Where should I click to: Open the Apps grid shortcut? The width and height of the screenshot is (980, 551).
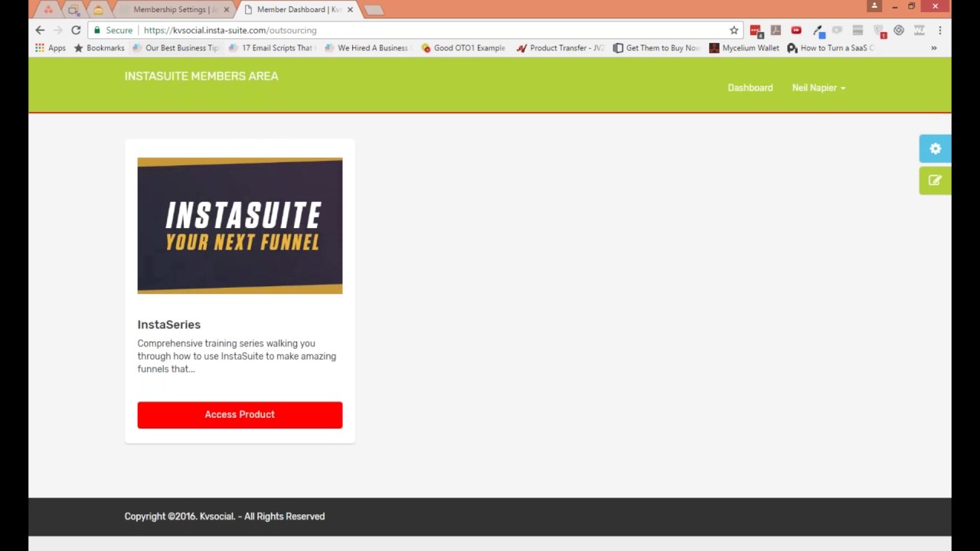51,47
